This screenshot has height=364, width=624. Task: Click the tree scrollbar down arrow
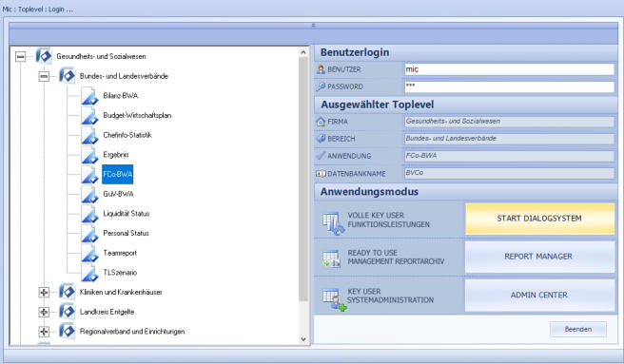[303, 339]
